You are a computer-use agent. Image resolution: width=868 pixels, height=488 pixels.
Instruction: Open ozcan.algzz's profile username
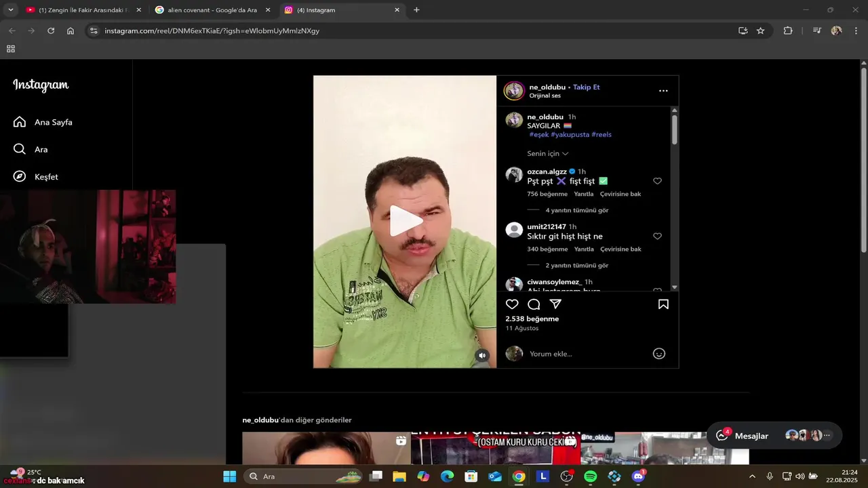(x=547, y=171)
